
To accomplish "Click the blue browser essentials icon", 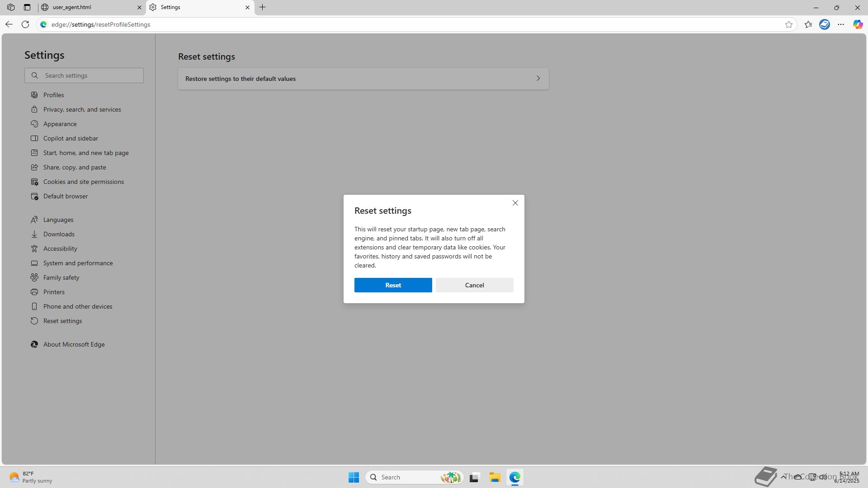I will 825,24.
